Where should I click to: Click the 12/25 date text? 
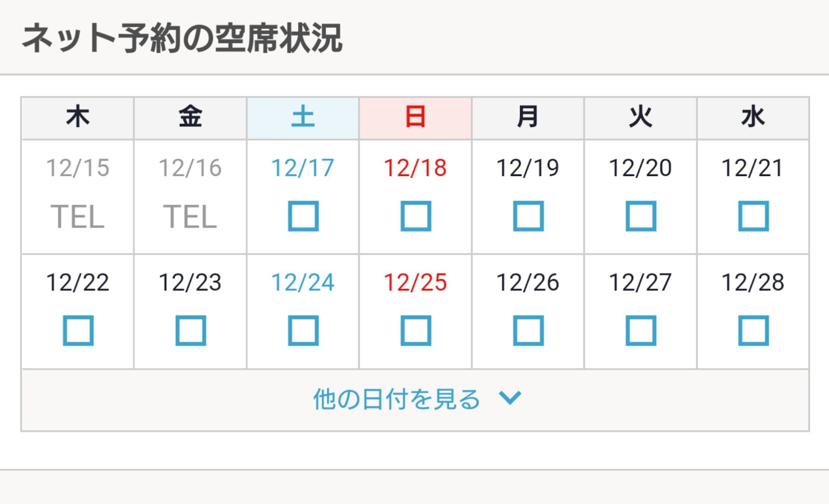pyautogui.click(x=415, y=283)
